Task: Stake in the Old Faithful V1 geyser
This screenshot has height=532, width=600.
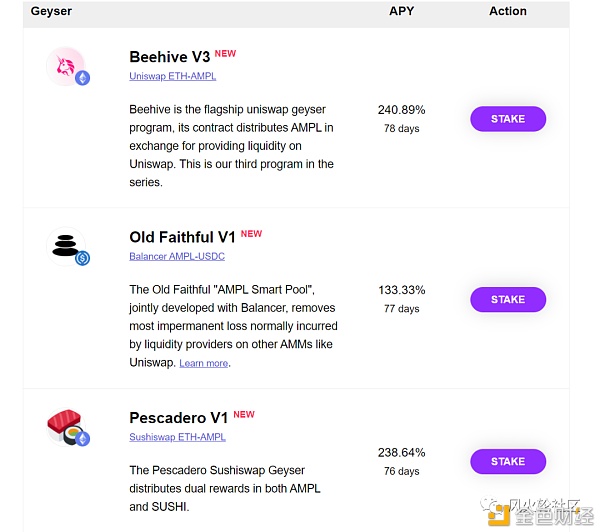Action: point(508,299)
